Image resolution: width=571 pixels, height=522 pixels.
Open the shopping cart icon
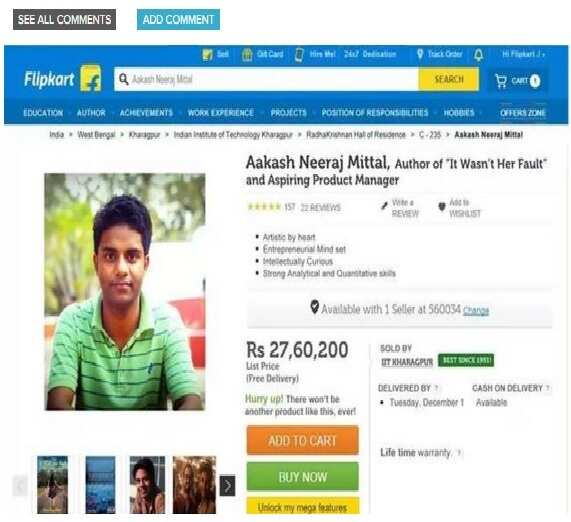501,81
